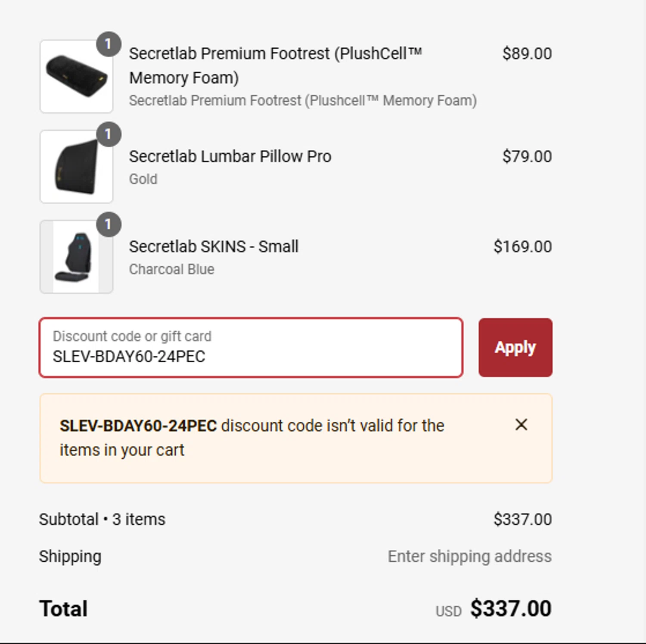Click the $89.00 footrest price
Image resolution: width=646 pixels, height=644 pixels.
coord(527,54)
